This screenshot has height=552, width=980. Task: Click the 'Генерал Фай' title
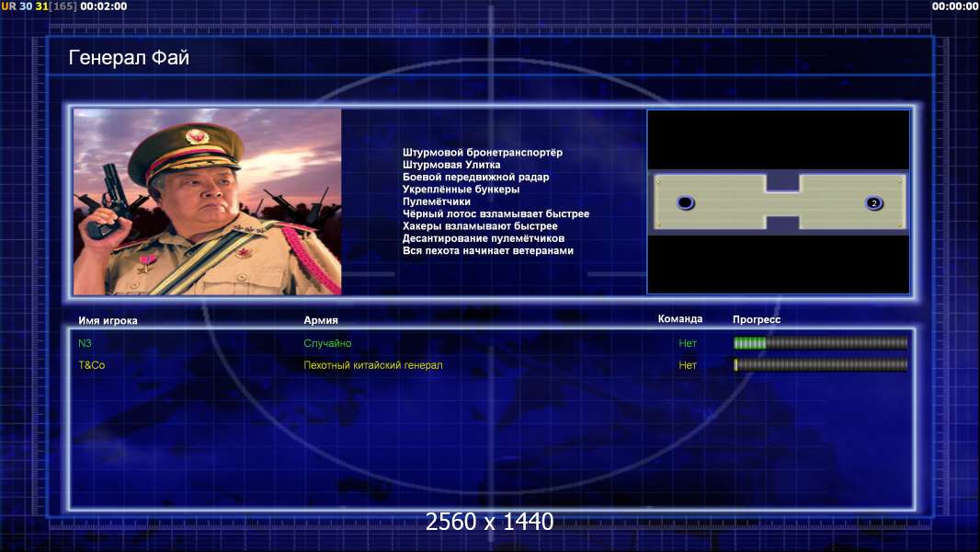pos(129,58)
